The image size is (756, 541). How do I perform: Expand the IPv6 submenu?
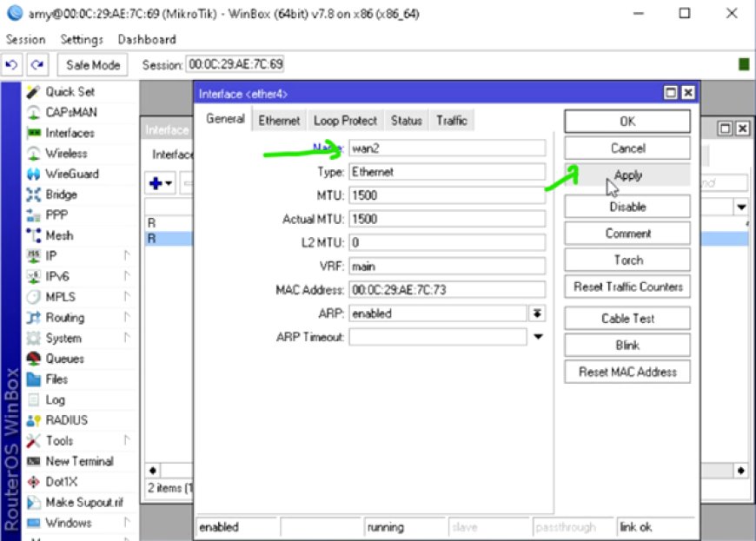pyautogui.click(x=127, y=276)
